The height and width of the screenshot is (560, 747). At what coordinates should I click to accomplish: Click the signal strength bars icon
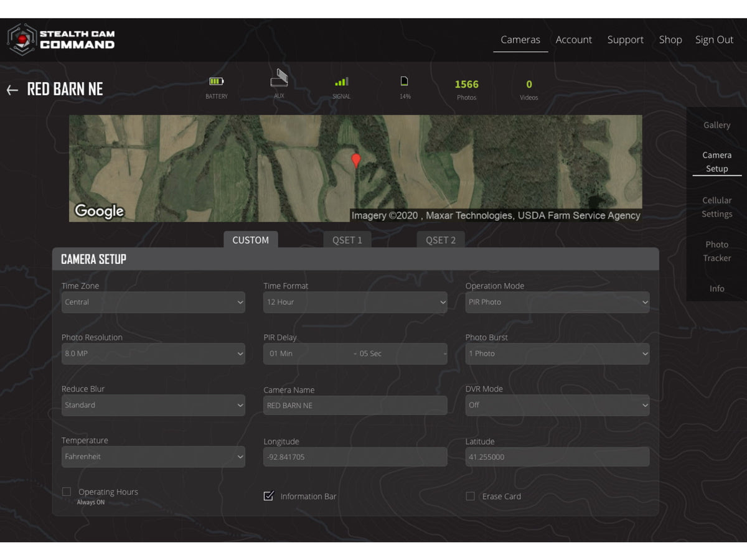click(x=341, y=82)
